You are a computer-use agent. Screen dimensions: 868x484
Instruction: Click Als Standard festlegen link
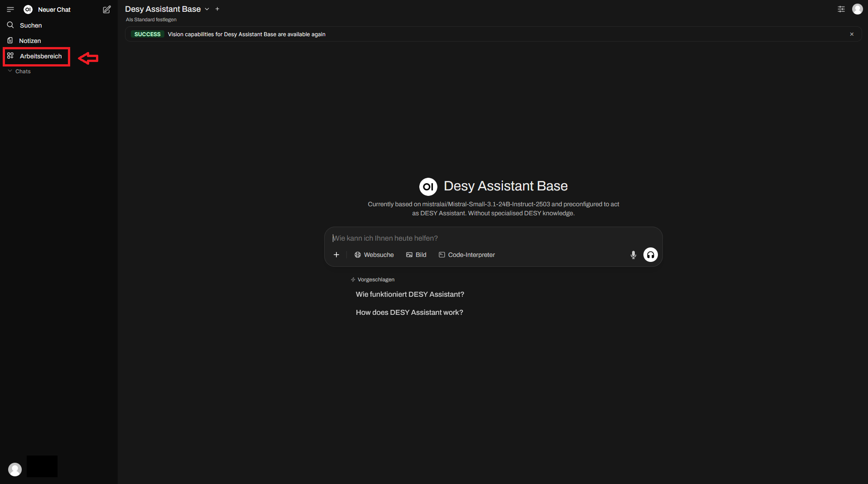tap(151, 19)
